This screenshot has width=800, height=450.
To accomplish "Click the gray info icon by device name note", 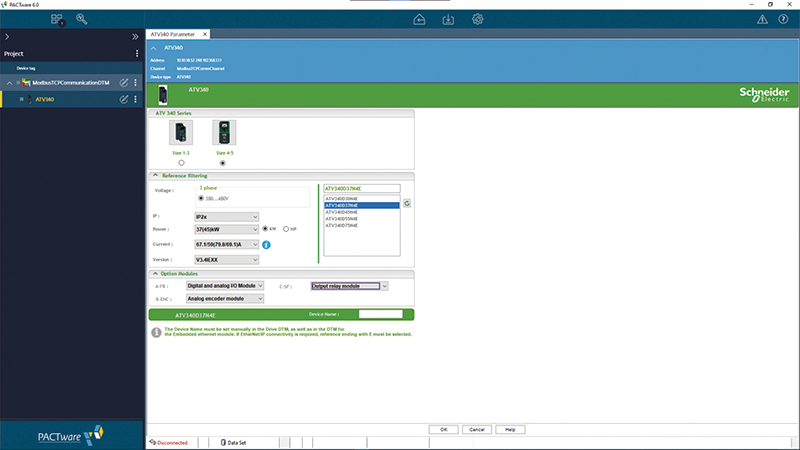I will (x=156, y=333).
